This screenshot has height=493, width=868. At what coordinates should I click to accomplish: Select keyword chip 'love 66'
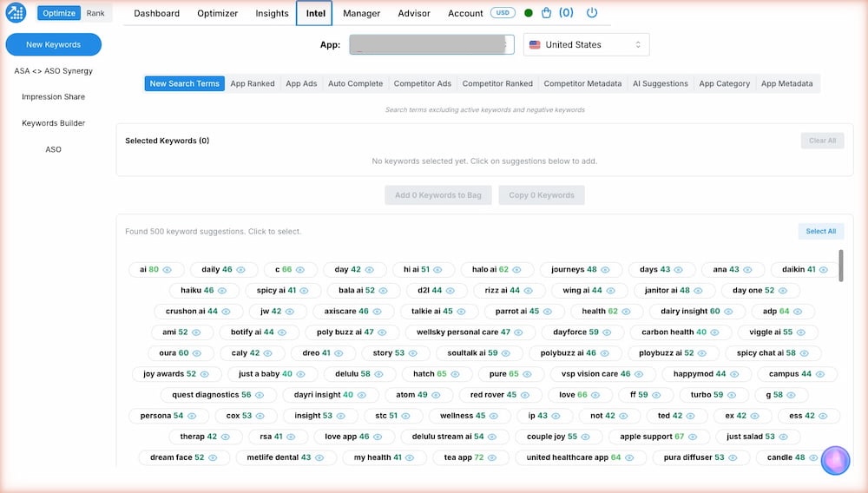tap(579, 395)
